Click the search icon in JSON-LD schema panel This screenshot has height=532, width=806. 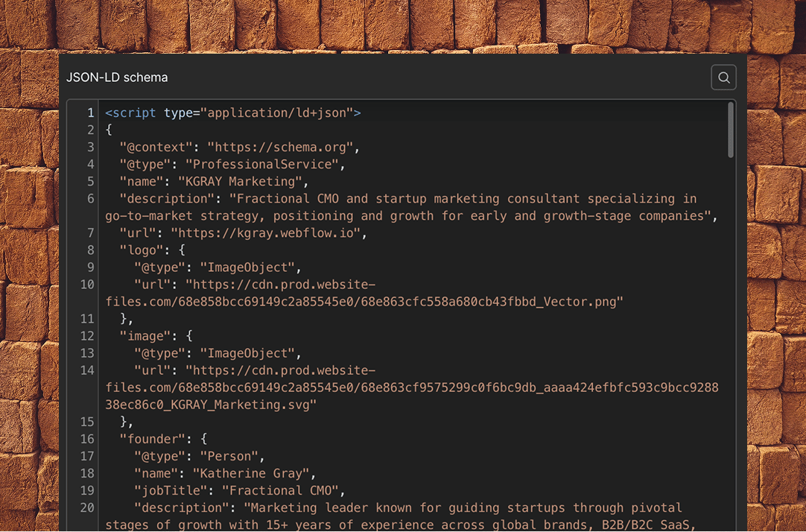(x=723, y=77)
